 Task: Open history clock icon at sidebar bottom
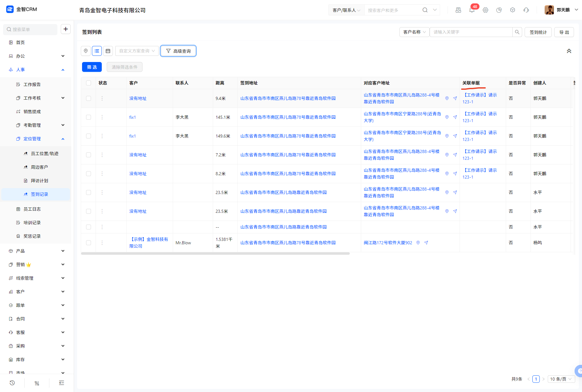coord(12,383)
